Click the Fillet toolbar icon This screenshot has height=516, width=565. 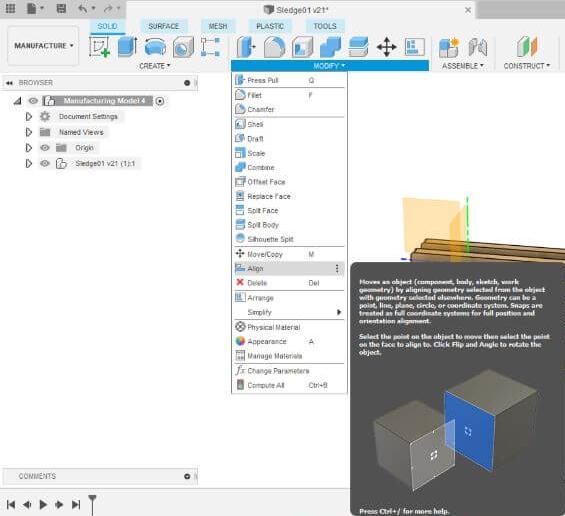[x=274, y=47]
